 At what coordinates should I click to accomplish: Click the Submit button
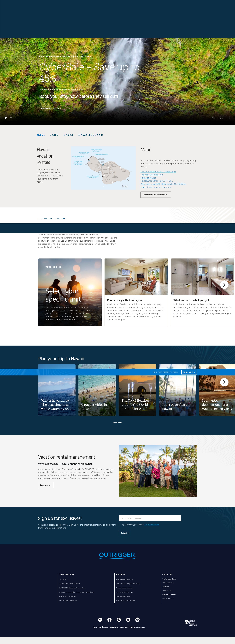pos(125,533)
